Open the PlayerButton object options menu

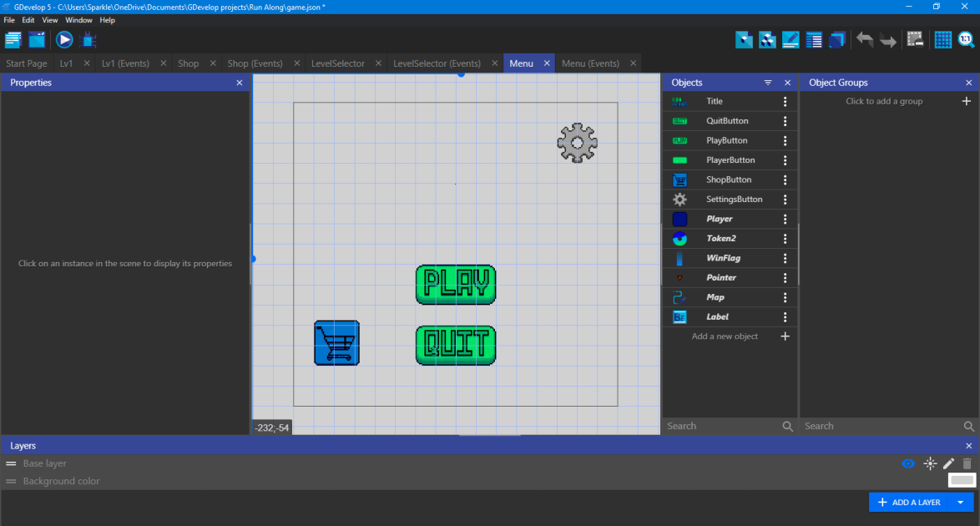pos(785,160)
